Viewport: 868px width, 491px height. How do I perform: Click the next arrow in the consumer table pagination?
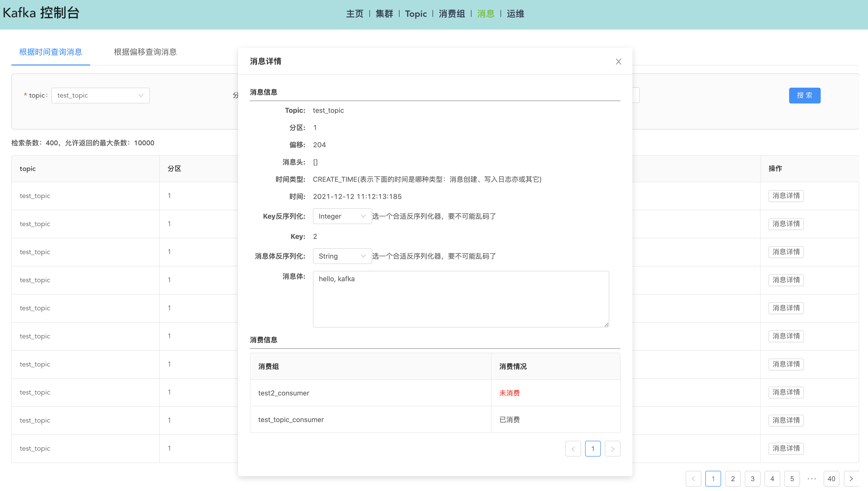[612, 448]
